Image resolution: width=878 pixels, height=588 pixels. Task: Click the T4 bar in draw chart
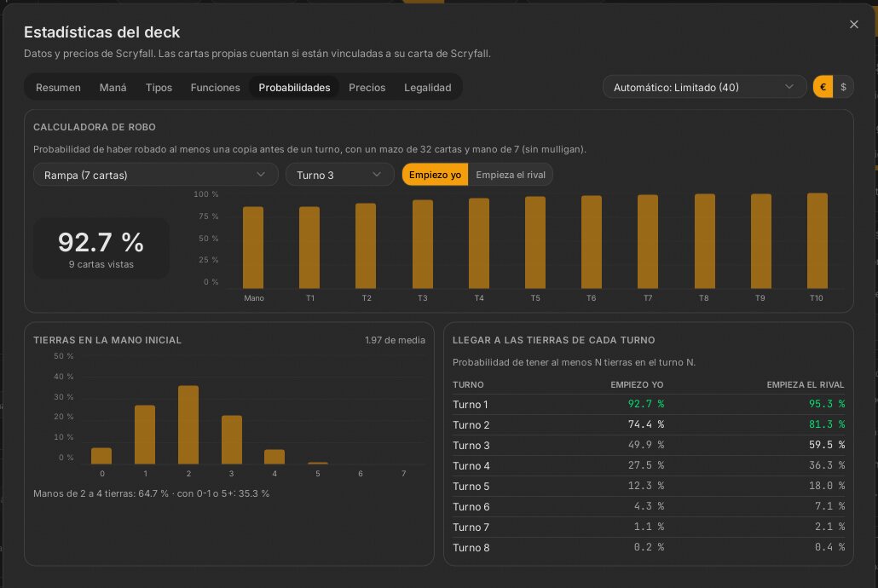point(479,244)
